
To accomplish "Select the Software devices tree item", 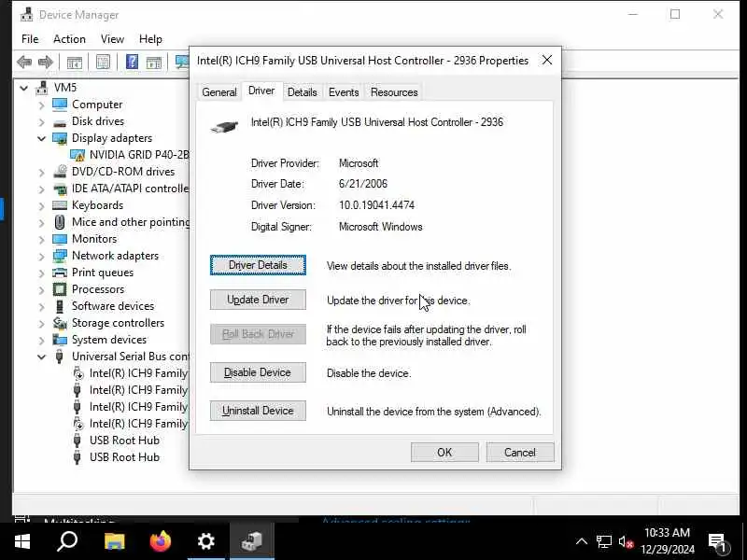I will coord(113,306).
